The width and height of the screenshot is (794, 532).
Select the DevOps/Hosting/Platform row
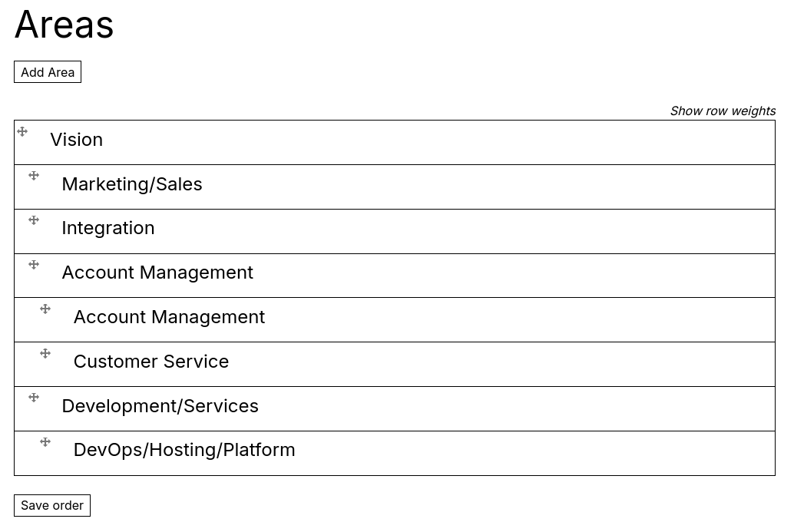pos(184,450)
